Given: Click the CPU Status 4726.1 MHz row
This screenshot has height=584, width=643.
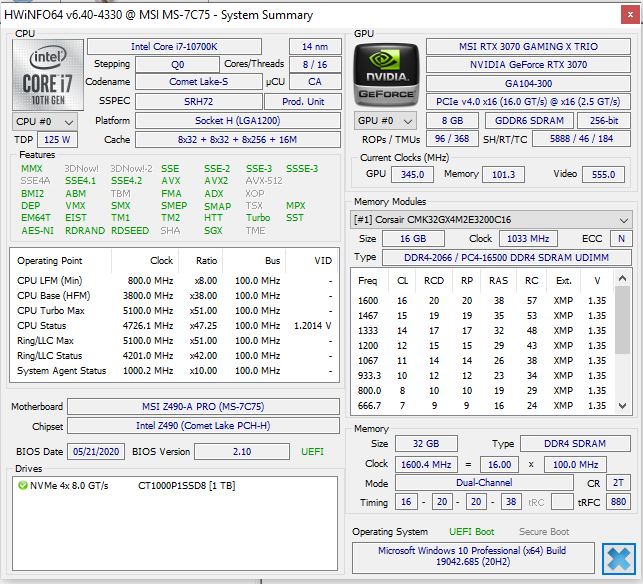Looking at the screenshot, I should (x=175, y=326).
